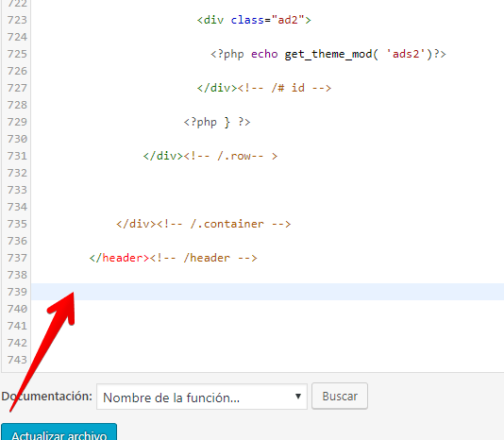This screenshot has height=440, width=504.
Task: Click the closing header tag on line 737
Action: click(119, 258)
